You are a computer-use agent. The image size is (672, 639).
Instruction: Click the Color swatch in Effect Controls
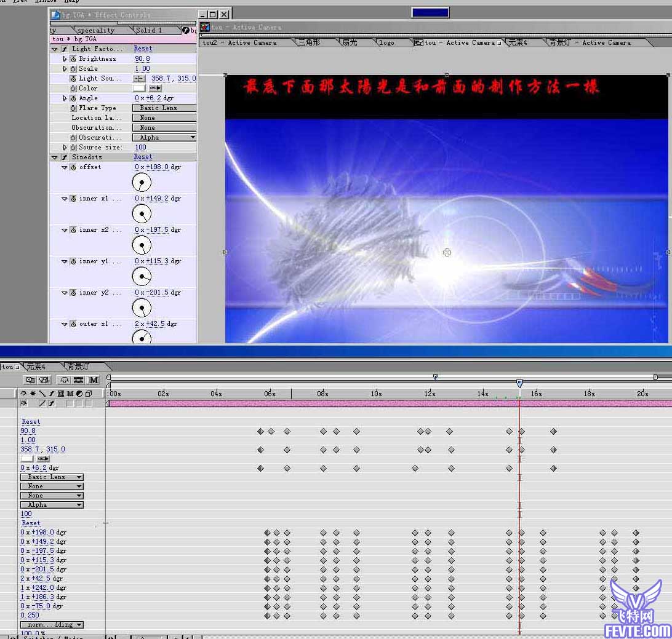click(139, 88)
